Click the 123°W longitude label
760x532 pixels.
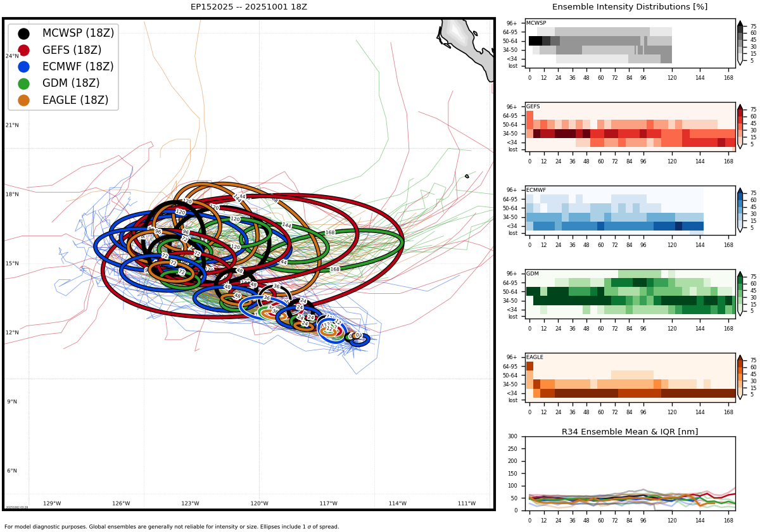190,503
